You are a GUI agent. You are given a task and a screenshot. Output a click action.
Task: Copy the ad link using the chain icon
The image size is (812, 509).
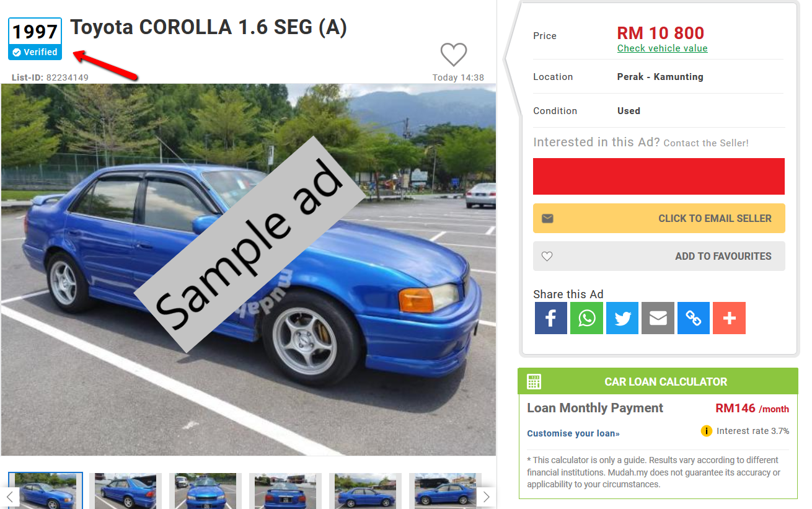point(694,318)
